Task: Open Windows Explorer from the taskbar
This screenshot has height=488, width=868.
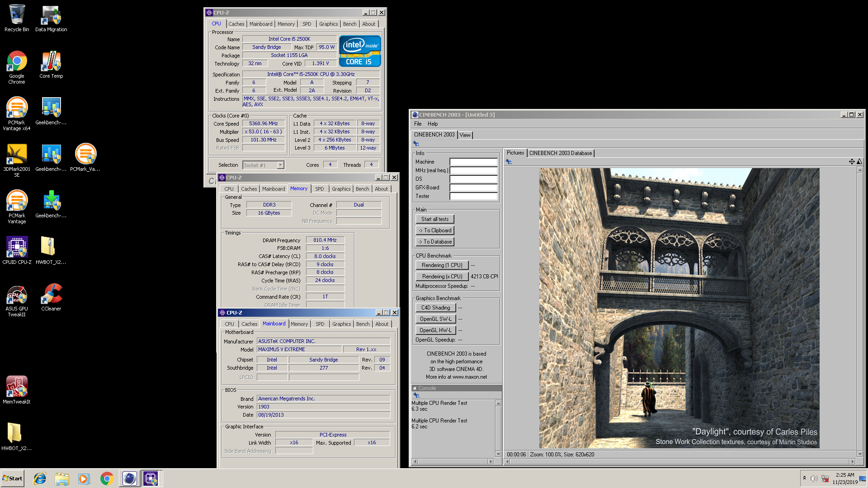Action: 62,479
